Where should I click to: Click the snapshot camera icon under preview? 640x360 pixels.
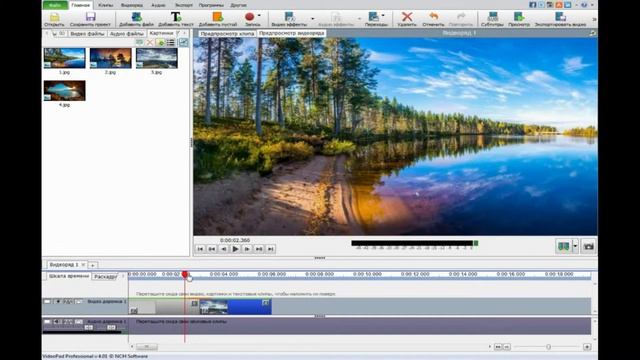point(588,247)
